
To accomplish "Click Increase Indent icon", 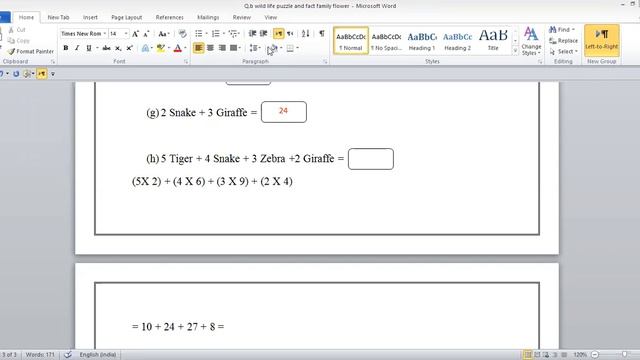I will [x=264, y=33].
